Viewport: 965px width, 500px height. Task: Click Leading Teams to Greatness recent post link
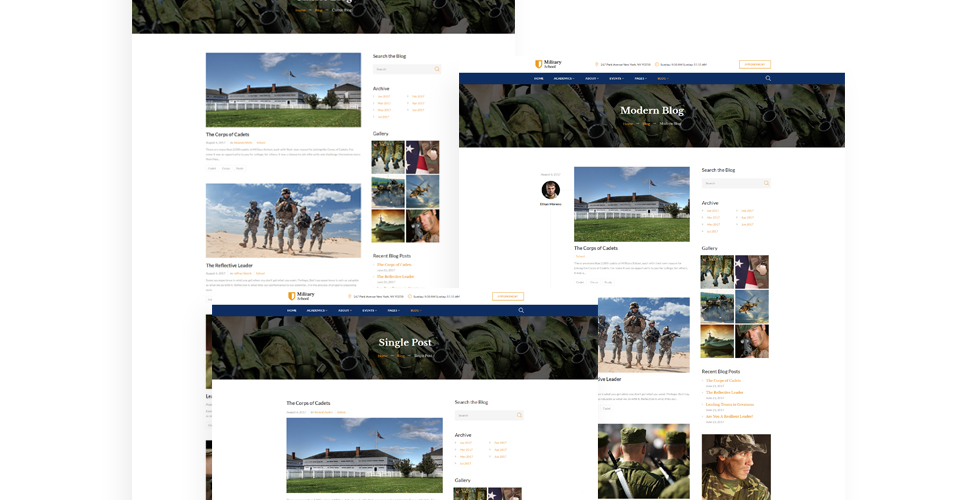point(729,405)
